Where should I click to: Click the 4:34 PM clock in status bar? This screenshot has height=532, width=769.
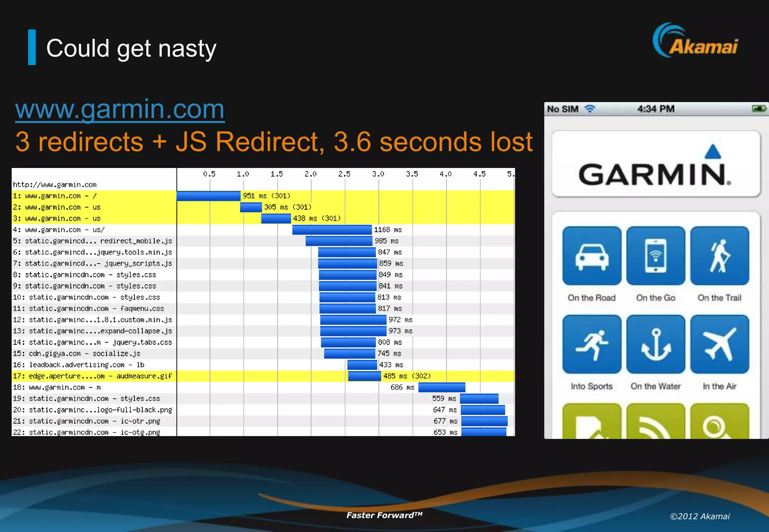(x=656, y=109)
